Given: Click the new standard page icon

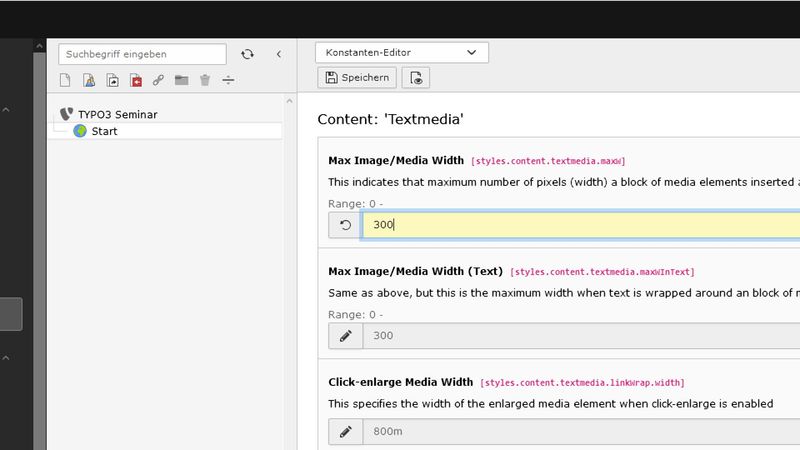Looking at the screenshot, I should pos(66,80).
